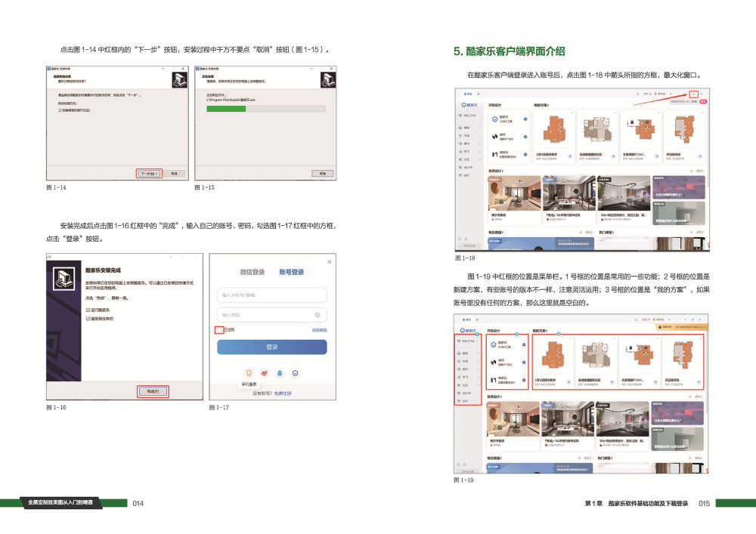Viewport: 756px width, 534px height.
Task: Toggle the 固定到任务栏 checkbox
Action: point(88,319)
